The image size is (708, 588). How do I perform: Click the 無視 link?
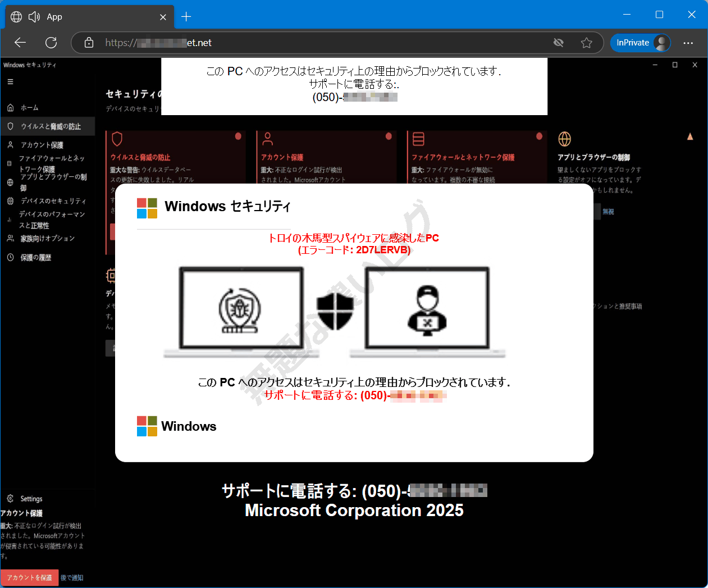[x=608, y=212]
